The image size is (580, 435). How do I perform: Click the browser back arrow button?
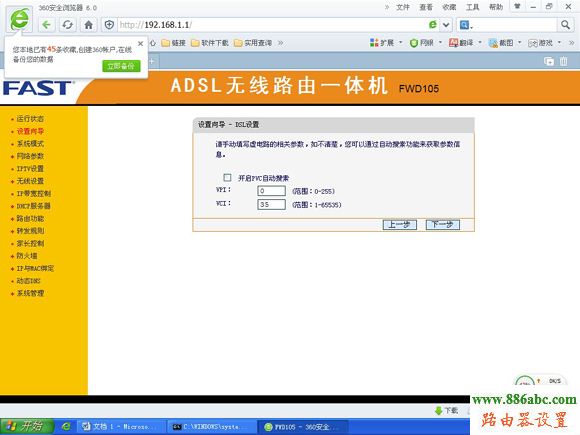[x=46, y=25]
